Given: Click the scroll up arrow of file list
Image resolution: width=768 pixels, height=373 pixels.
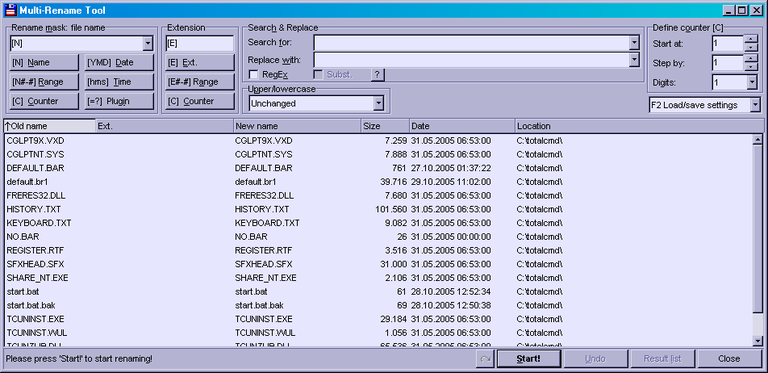Looking at the screenshot, I should (757, 140).
